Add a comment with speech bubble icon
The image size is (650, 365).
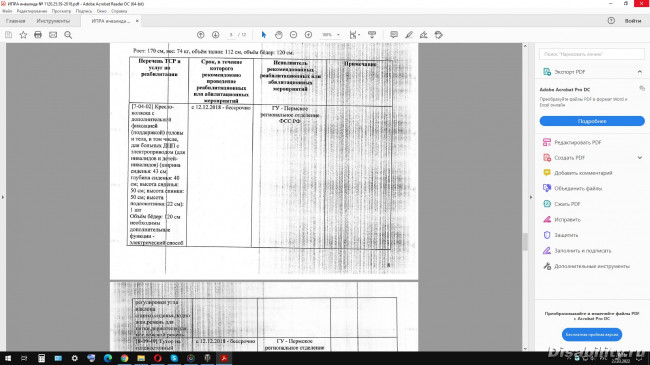point(394,35)
